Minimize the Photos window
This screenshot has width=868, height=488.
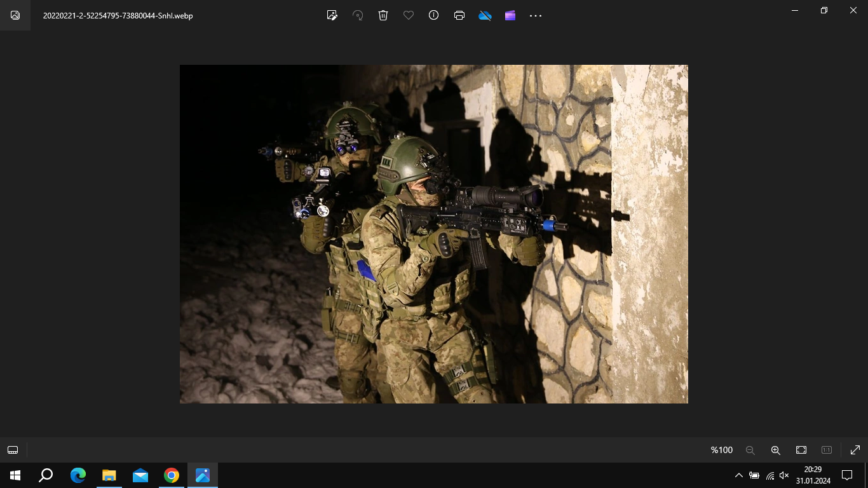point(795,10)
